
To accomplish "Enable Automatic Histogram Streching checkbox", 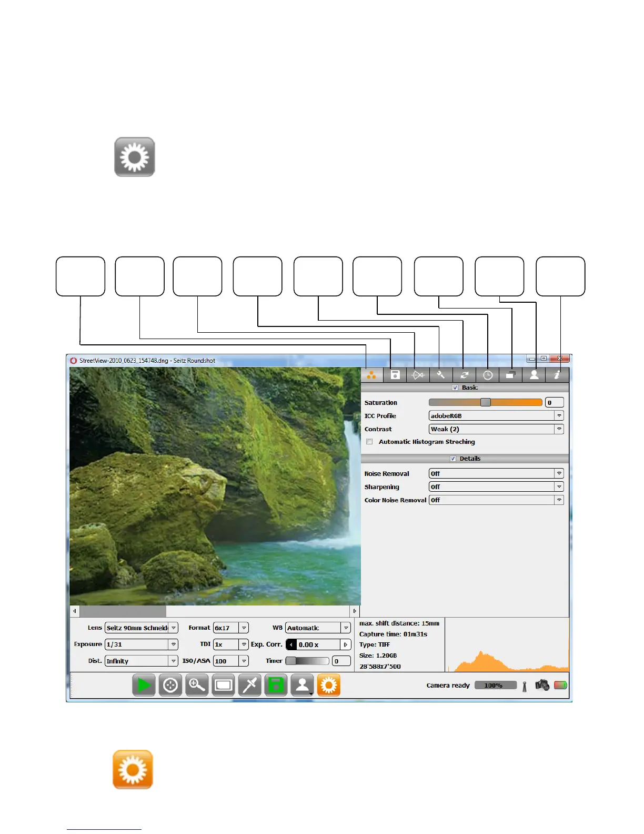I will (369, 442).
